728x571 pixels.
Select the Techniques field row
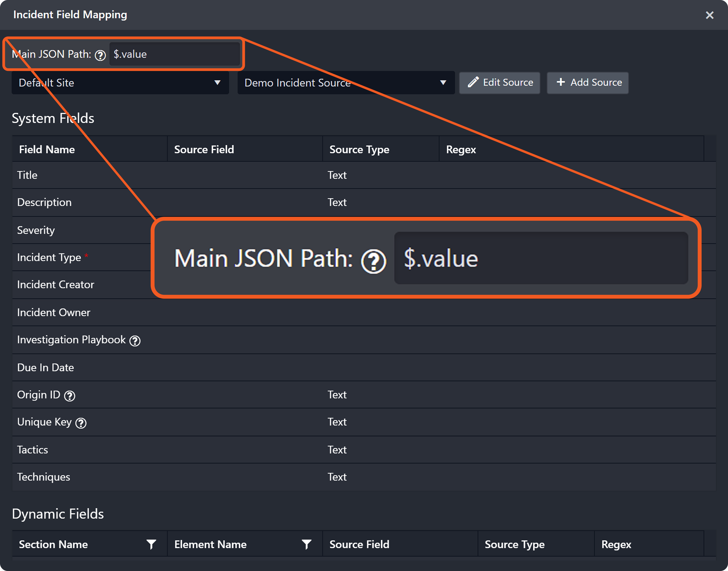pyautogui.click(x=43, y=477)
